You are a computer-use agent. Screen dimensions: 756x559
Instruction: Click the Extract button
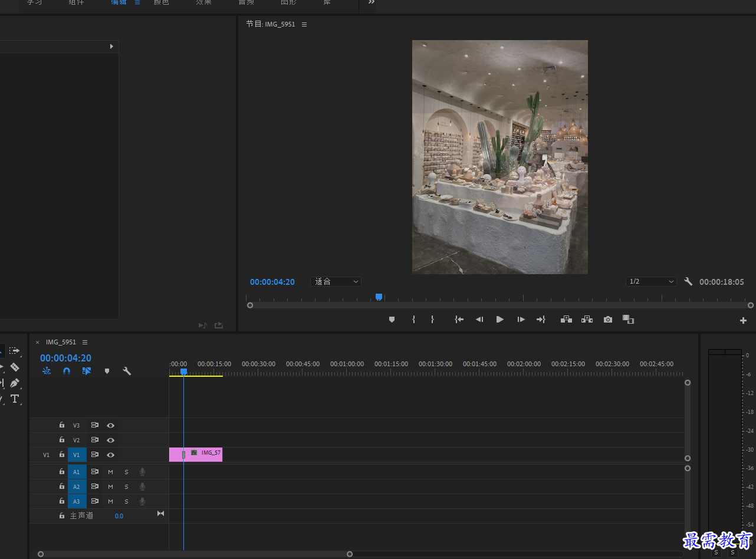pos(587,320)
